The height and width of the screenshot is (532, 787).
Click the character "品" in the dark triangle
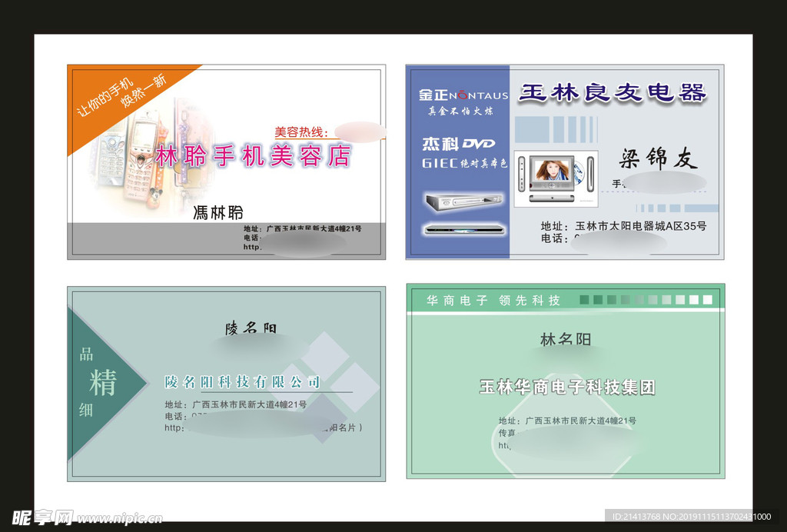point(86,354)
